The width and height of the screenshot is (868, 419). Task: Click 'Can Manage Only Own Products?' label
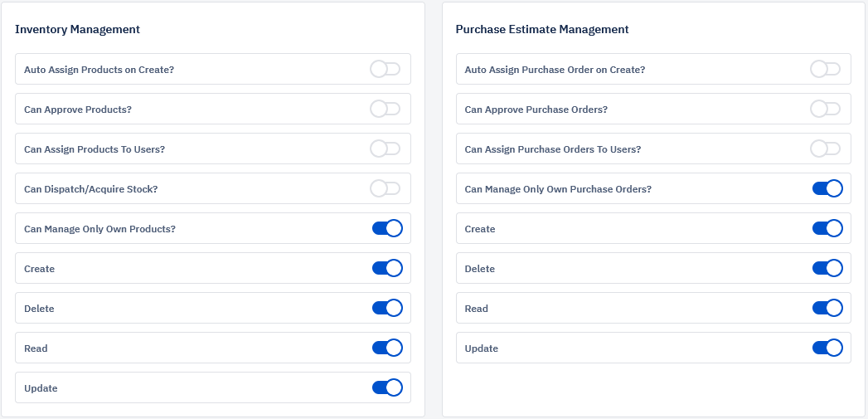[99, 229]
